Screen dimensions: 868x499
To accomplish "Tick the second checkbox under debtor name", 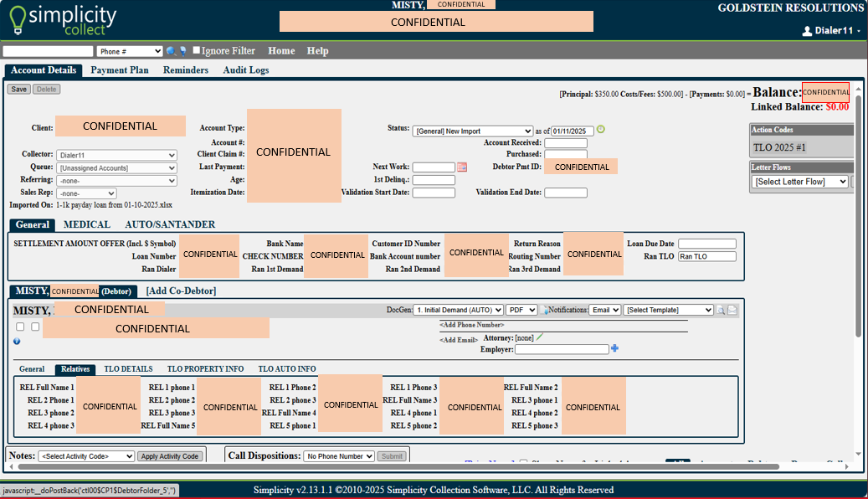I will pyautogui.click(x=35, y=327).
